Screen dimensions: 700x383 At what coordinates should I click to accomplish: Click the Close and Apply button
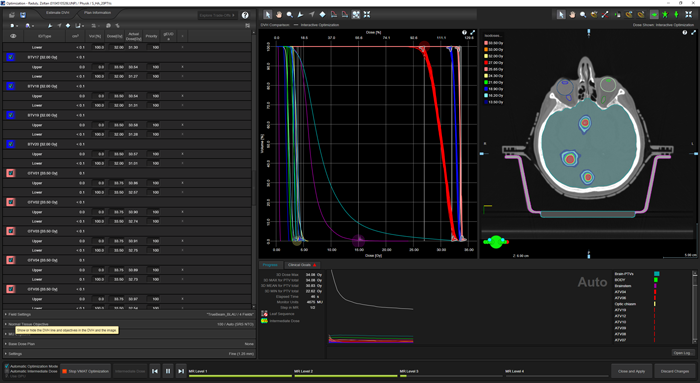(x=631, y=371)
